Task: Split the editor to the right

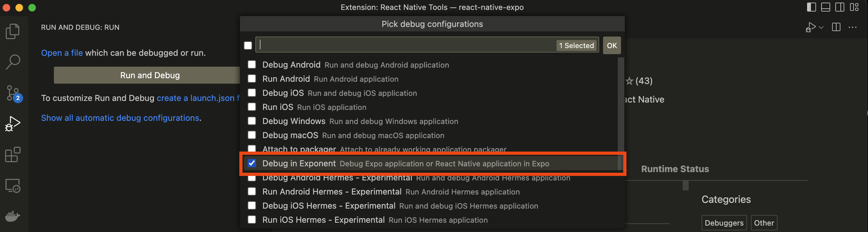Action: click(836, 27)
